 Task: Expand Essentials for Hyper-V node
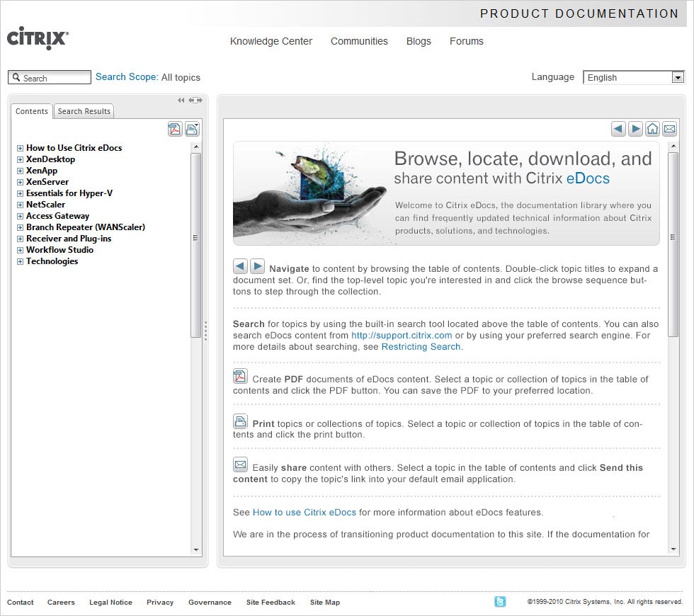pyautogui.click(x=20, y=193)
